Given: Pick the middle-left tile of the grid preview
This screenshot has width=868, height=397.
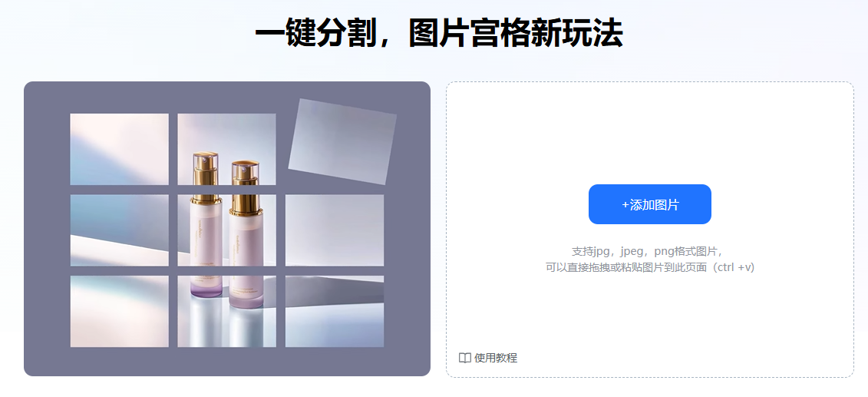Looking at the screenshot, I should coord(120,230).
